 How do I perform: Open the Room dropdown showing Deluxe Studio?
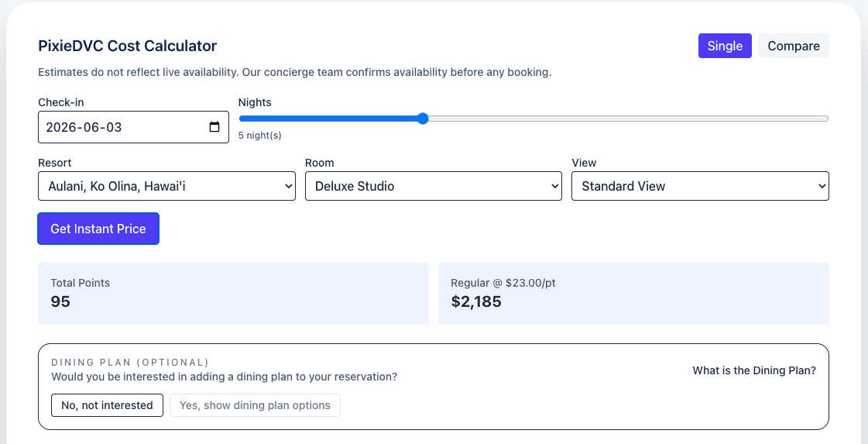[434, 186]
